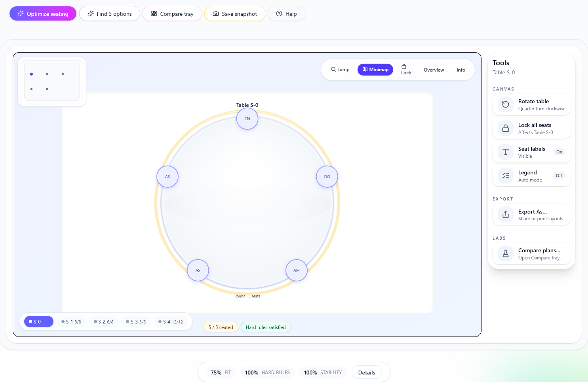Viewport: 588px width, 382px height.
Task: Click the Round · 5 seats caption
Action: [247, 296]
